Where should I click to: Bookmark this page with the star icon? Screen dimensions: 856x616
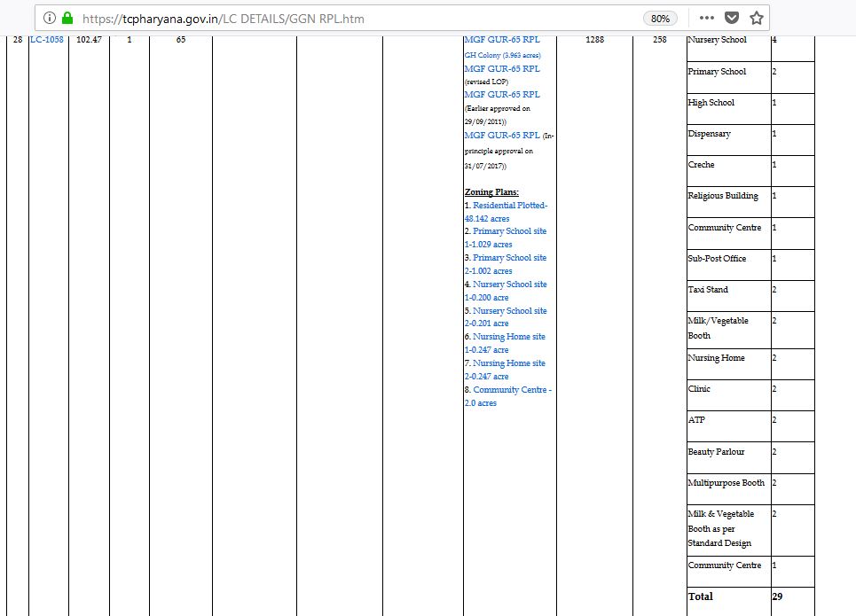756,18
